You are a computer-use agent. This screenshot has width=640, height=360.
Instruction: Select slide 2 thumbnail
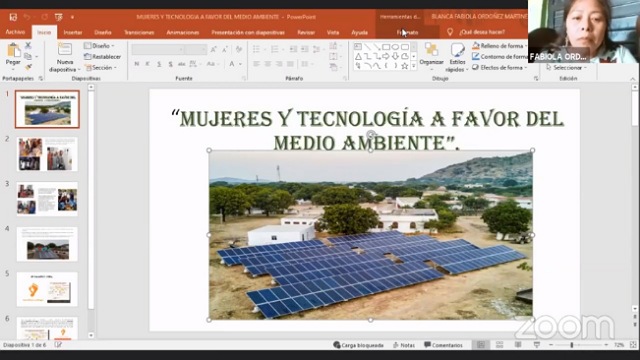pos(47,154)
